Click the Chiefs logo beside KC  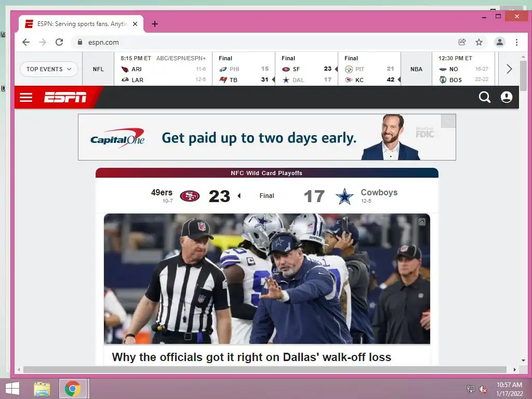tap(349, 79)
